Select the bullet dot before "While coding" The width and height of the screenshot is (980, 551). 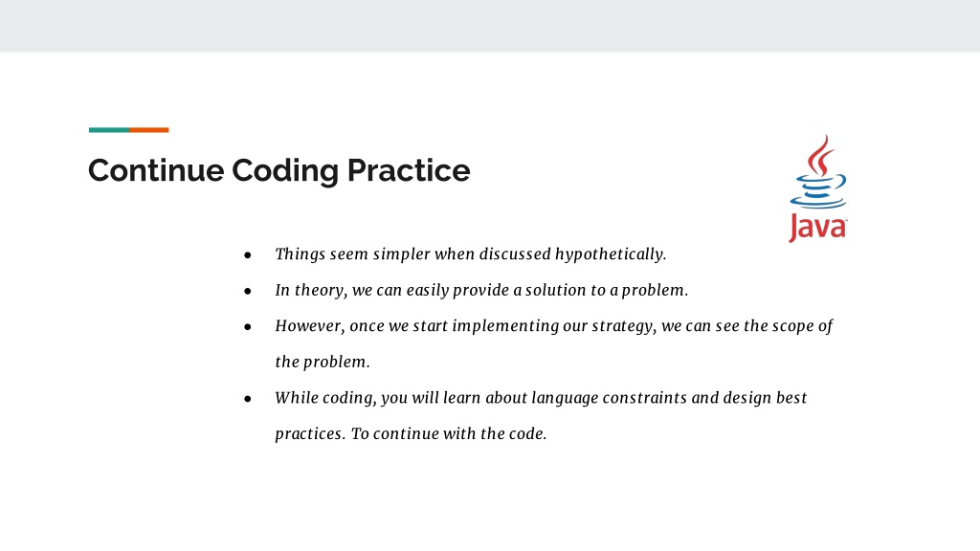pos(248,399)
